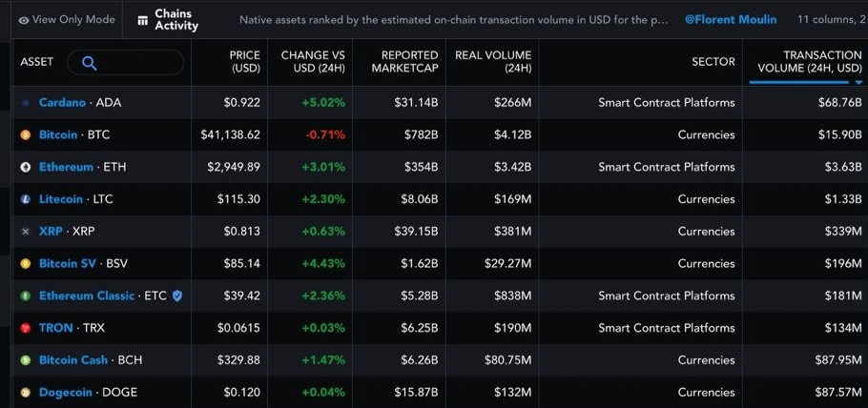Open the Bitcoin Cash asset link
This screenshot has width=868, height=408.
[x=73, y=360]
